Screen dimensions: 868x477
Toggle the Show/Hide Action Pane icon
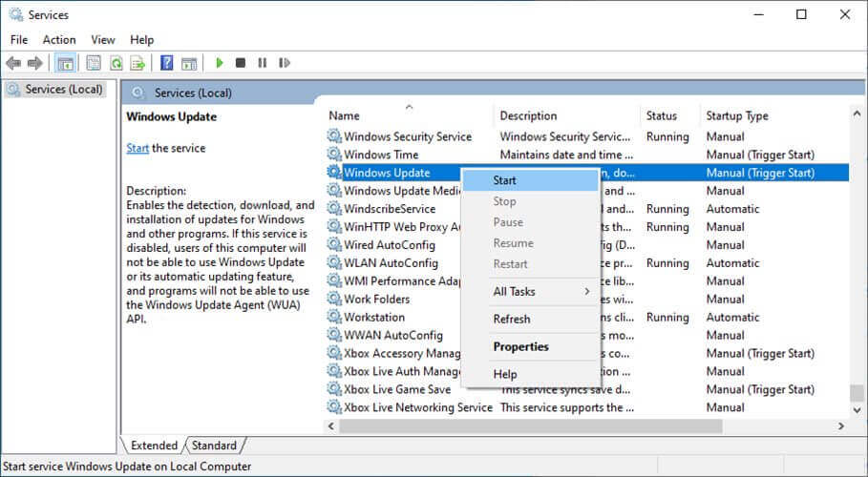tap(189, 63)
